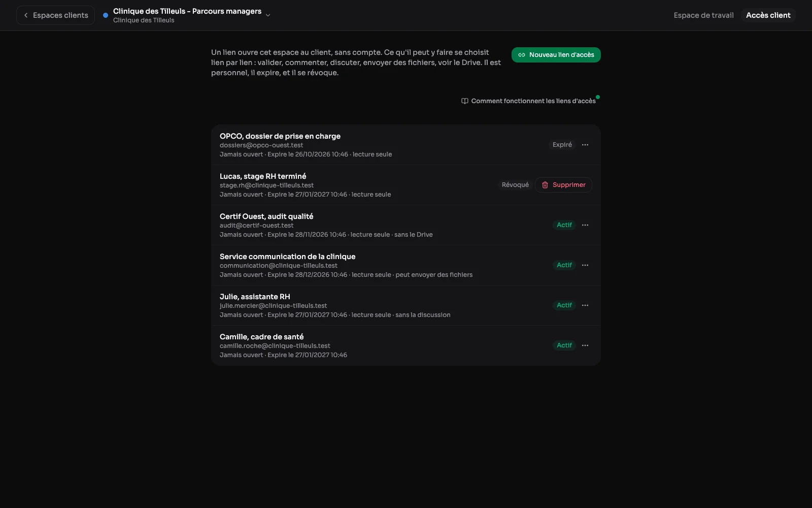Screen dimensions: 812x508
Task: Create a Nouveau lien d'accès
Action: coord(556,55)
